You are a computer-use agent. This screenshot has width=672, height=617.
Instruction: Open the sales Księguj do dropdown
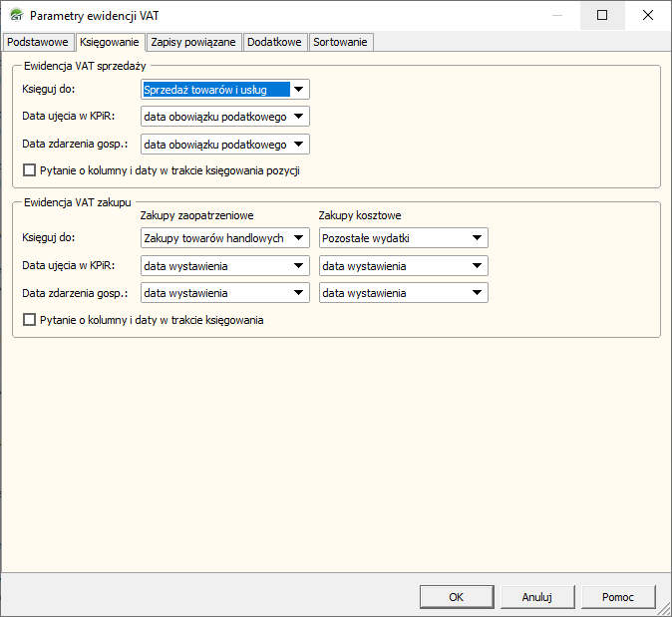pos(298,90)
